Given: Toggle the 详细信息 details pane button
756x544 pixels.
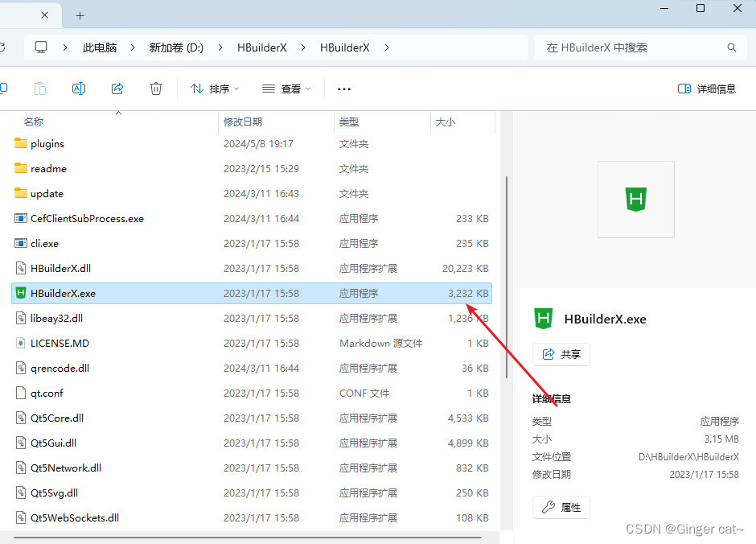Looking at the screenshot, I should click(x=707, y=89).
